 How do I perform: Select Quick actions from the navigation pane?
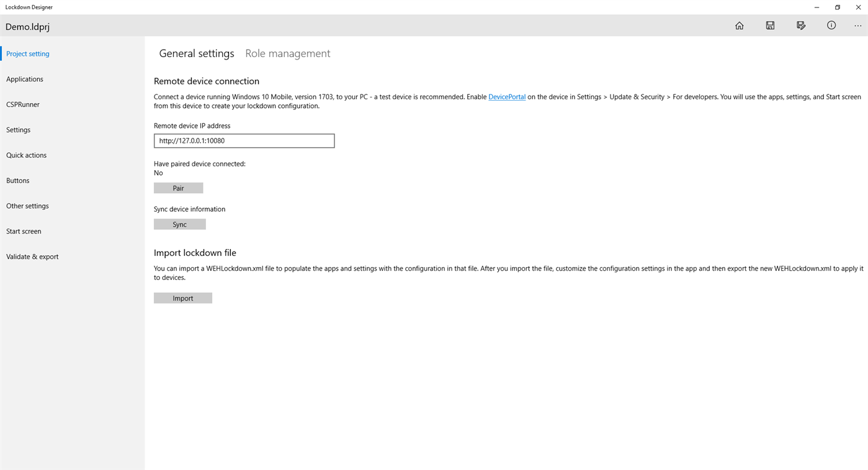tap(26, 155)
